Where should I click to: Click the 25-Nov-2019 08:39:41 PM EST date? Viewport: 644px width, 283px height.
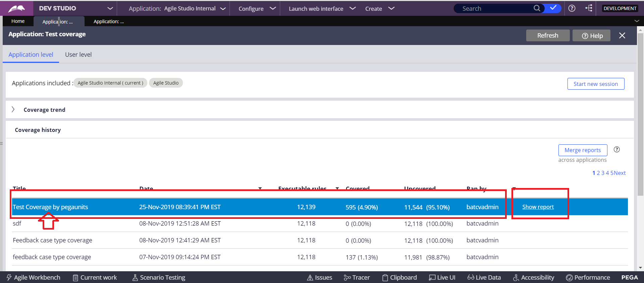pyautogui.click(x=180, y=207)
